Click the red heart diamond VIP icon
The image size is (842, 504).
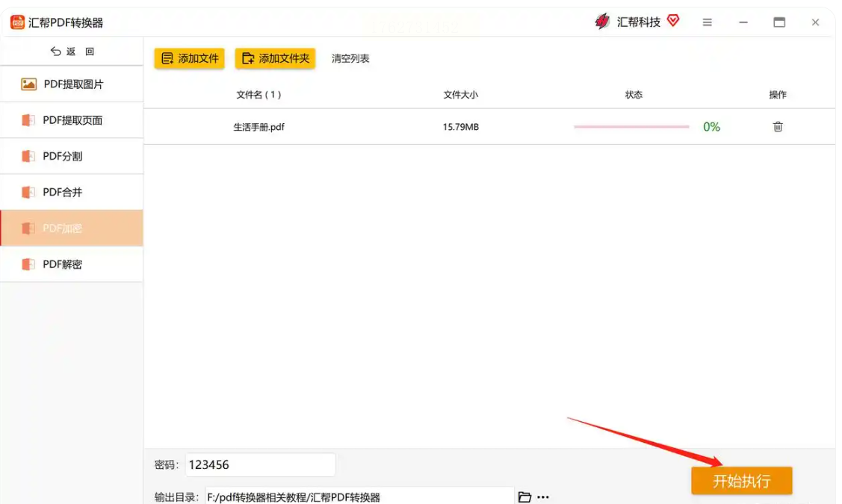[673, 21]
